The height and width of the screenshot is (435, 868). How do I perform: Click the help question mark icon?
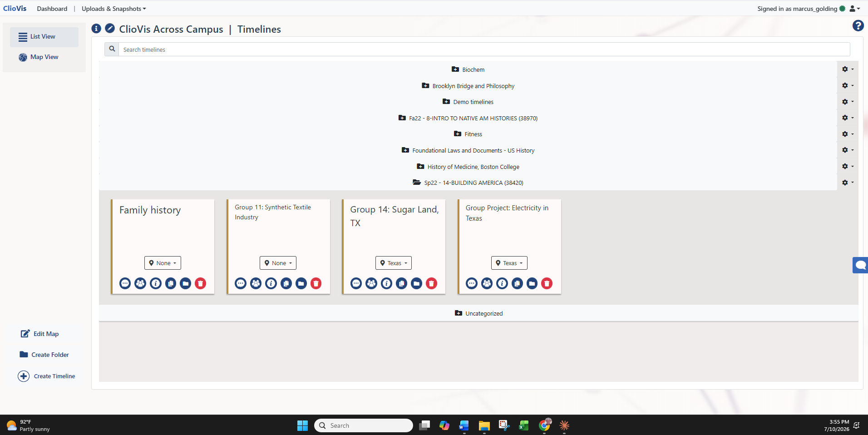click(x=858, y=25)
